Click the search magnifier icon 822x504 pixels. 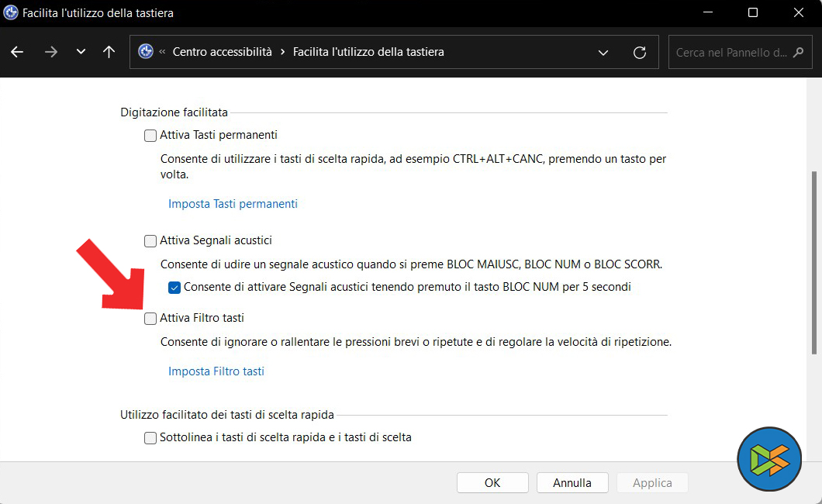[798, 53]
